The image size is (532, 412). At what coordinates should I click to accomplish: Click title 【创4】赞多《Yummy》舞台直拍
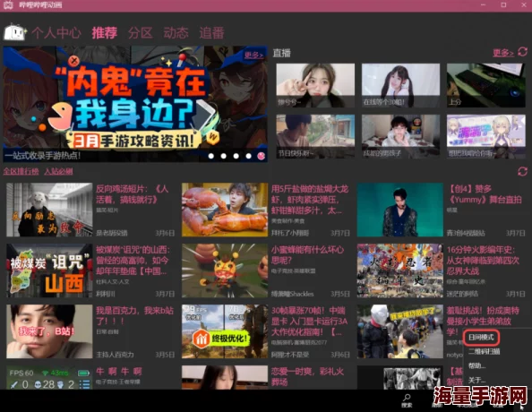click(x=485, y=193)
